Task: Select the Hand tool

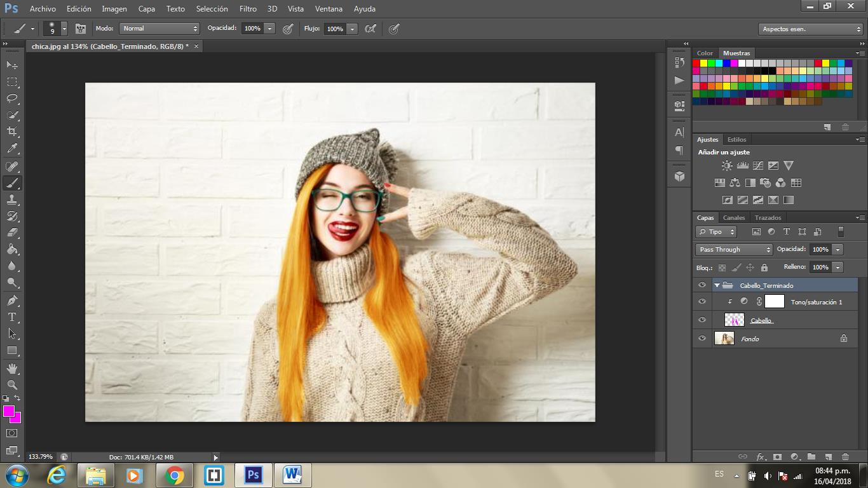Action: [12, 369]
